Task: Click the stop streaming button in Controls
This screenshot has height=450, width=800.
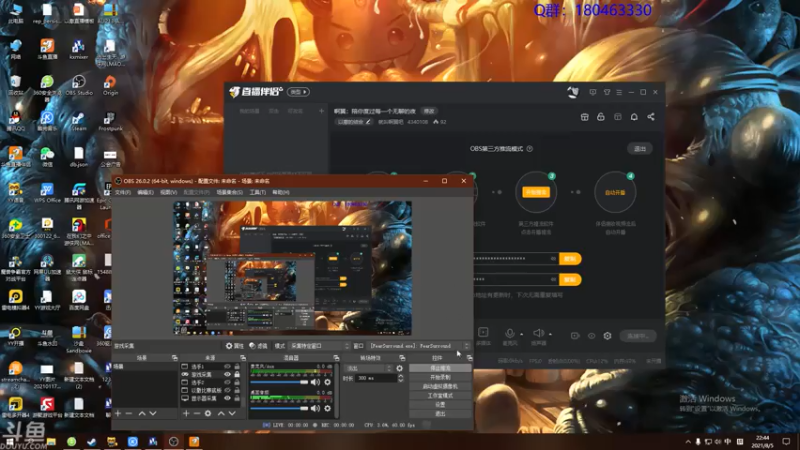Action: (x=440, y=368)
